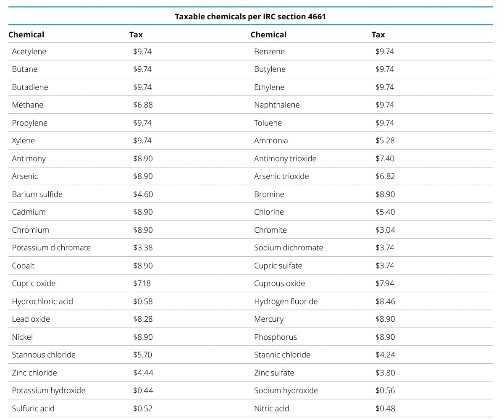
Task: Click the Zinc chloride tax value $4.44
Action: (143, 373)
